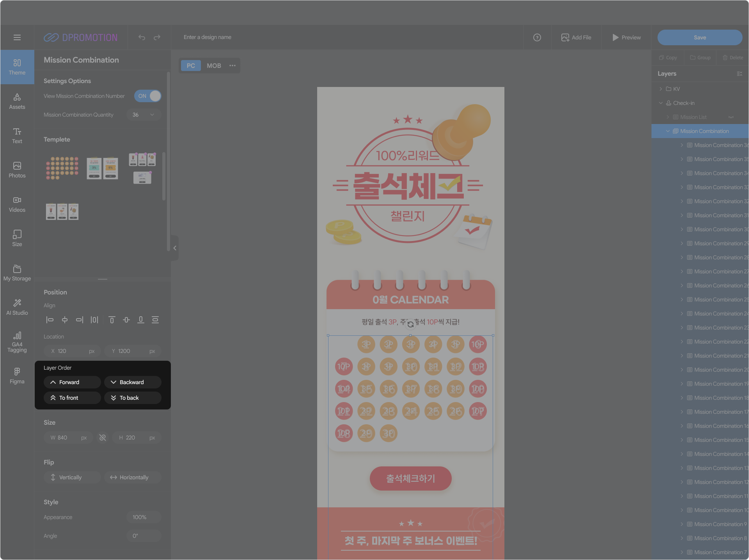Click the Save button
The height and width of the screenshot is (560, 749).
700,37
